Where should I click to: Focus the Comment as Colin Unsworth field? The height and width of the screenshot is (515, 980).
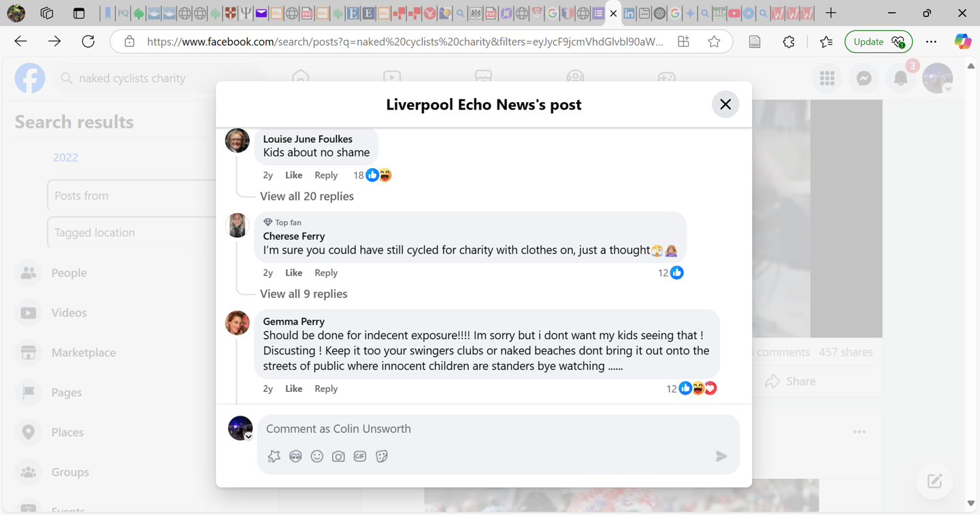click(498, 429)
